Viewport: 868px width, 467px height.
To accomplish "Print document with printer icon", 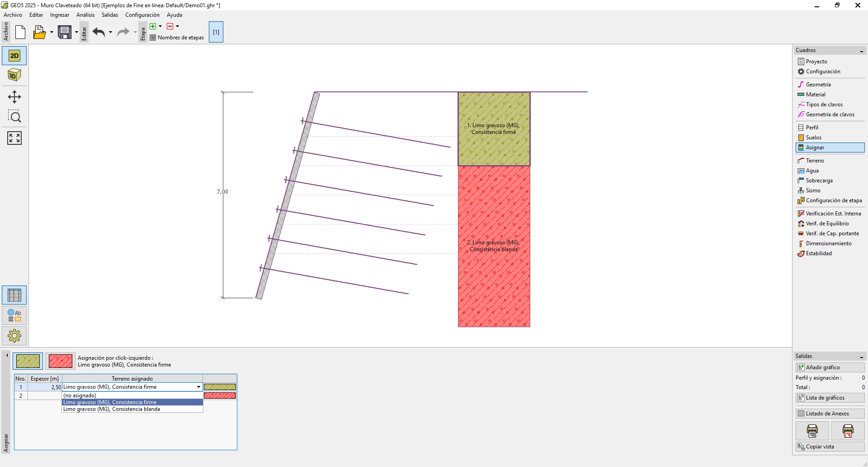I will coord(812,431).
